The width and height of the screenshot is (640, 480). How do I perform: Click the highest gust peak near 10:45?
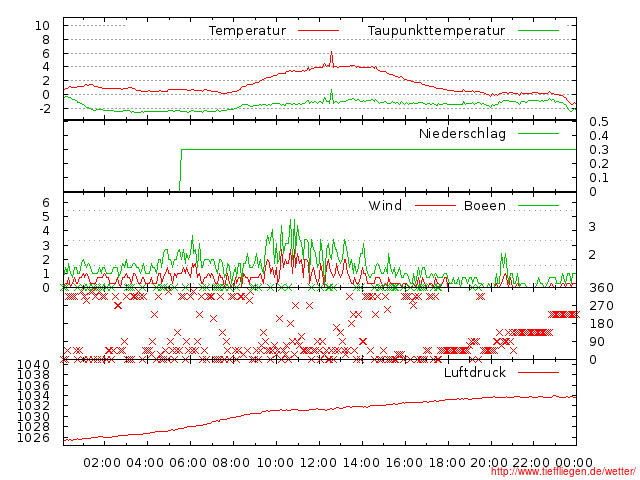coord(292,220)
